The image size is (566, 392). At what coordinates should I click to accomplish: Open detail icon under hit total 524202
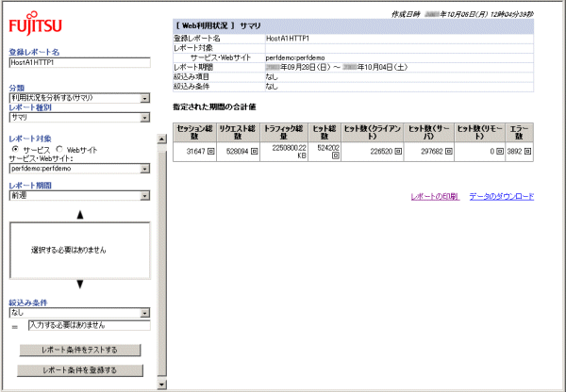point(334,156)
